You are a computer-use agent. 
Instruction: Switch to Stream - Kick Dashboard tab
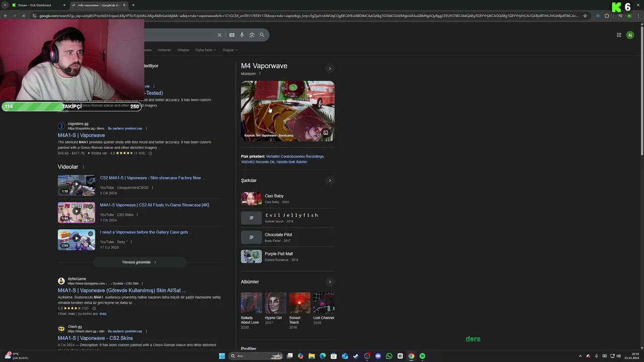(x=38, y=5)
